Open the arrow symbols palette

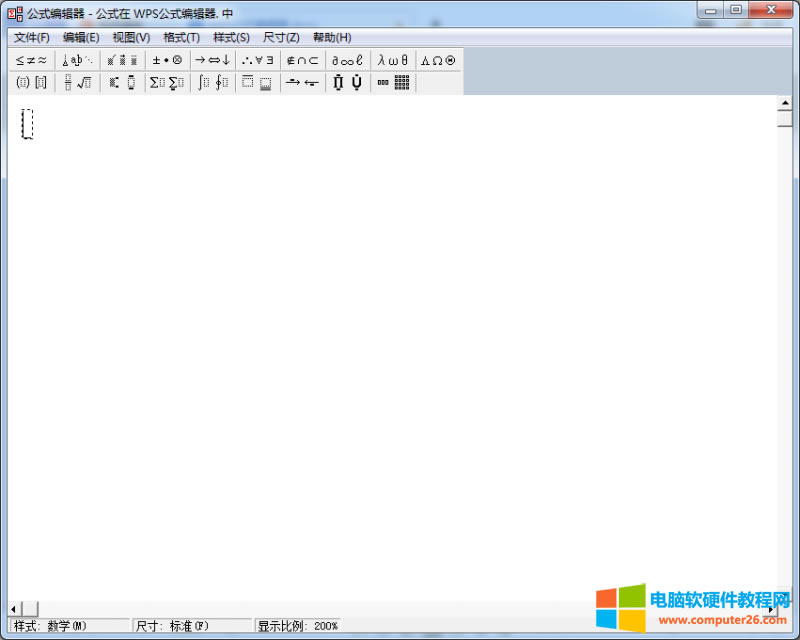click(x=212, y=60)
